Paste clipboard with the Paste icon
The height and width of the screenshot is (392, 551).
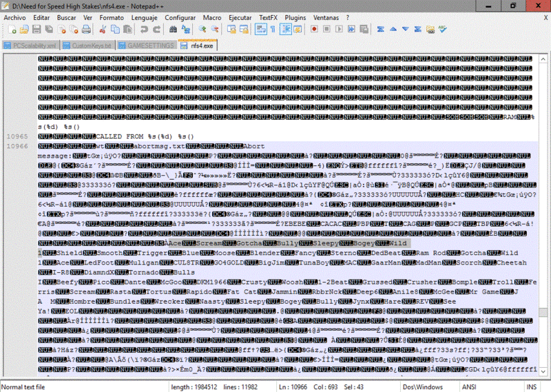tap(127, 30)
